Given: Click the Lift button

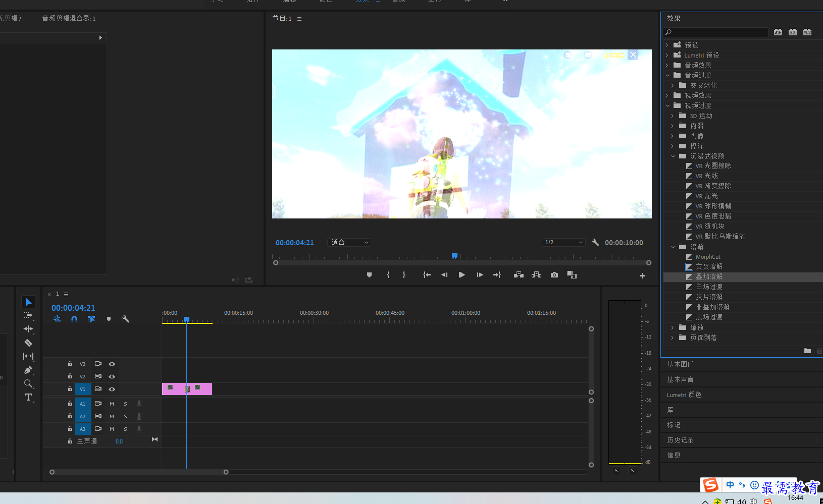Looking at the screenshot, I should coord(519,275).
